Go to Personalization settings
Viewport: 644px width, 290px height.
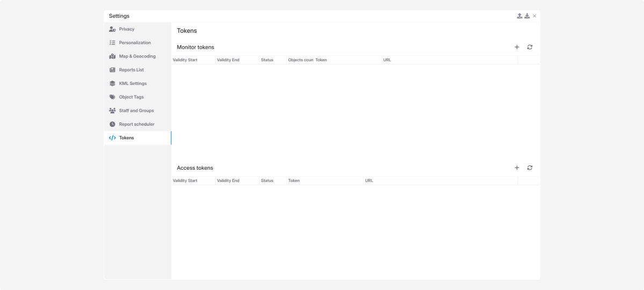click(135, 42)
